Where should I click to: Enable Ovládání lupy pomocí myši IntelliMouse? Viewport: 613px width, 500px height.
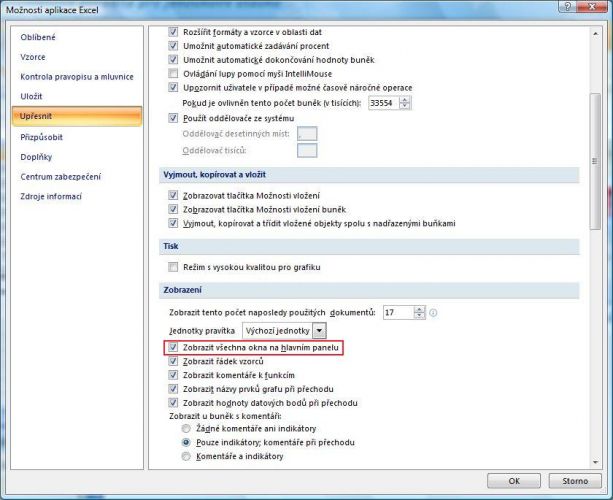tap(173, 73)
